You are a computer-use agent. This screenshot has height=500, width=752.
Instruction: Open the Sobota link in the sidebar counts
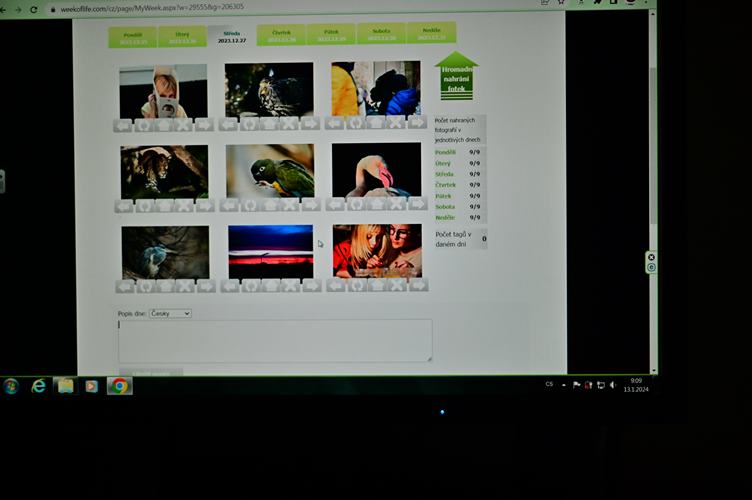coord(444,206)
